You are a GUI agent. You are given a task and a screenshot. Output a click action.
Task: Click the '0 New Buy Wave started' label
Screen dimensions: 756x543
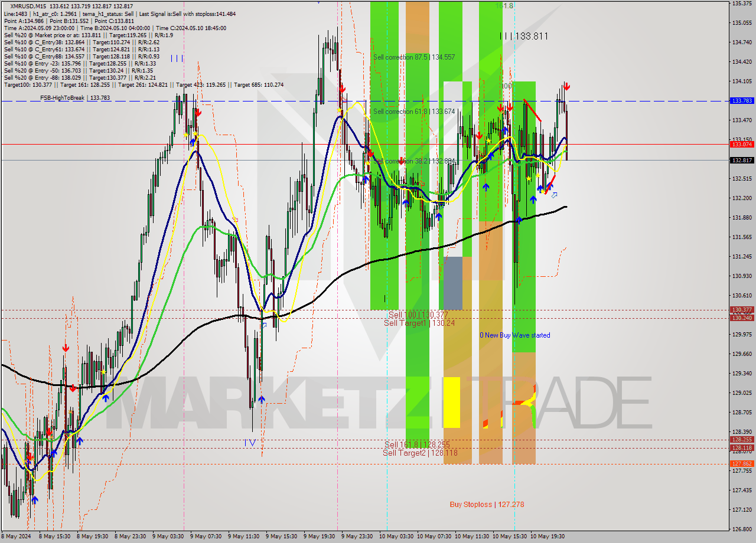pyautogui.click(x=514, y=335)
